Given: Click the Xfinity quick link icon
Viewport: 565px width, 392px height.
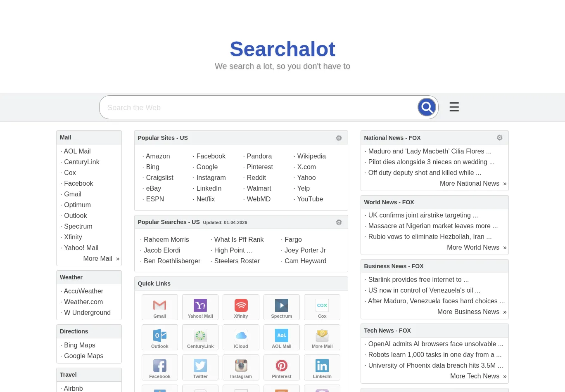Looking at the screenshot, I should click(x=241, y=307).
